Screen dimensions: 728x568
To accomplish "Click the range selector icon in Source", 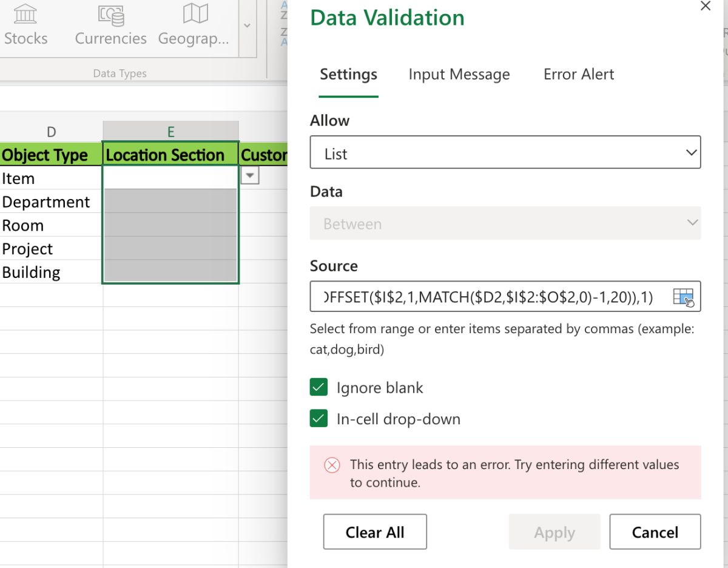I will pos(683,297).
